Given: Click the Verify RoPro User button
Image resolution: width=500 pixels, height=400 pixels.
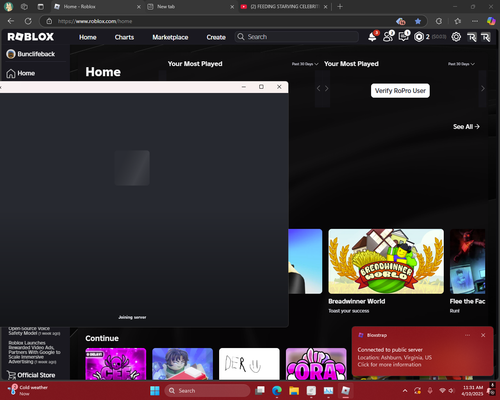Looking at the screenshot, I should (x=400, y=91).
